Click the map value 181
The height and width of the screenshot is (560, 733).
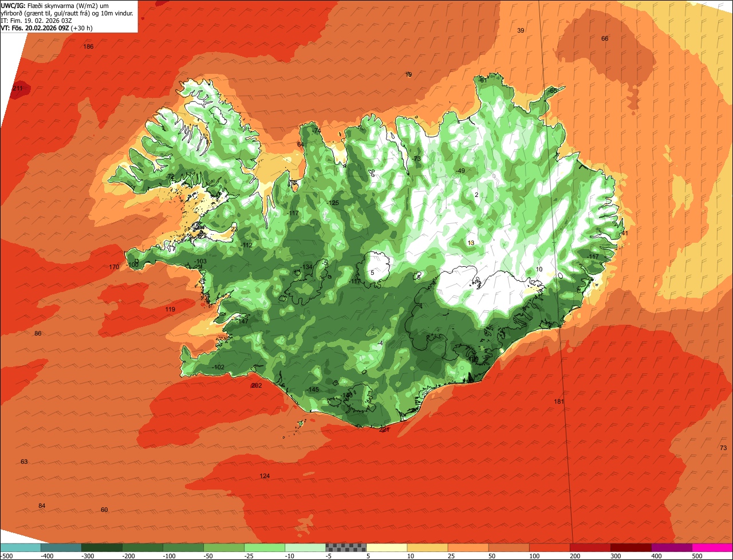(x=559, y=401)
